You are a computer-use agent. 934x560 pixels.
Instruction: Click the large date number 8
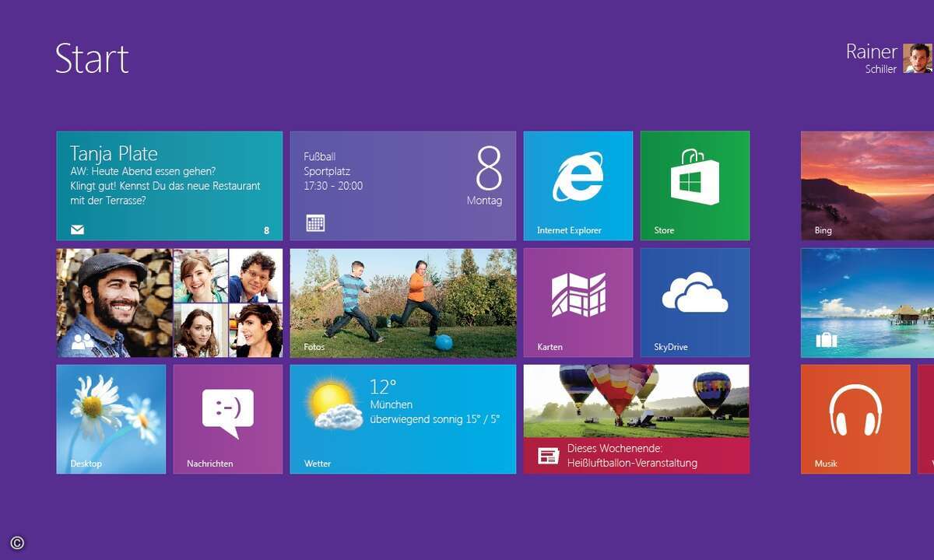click(489, 168)
